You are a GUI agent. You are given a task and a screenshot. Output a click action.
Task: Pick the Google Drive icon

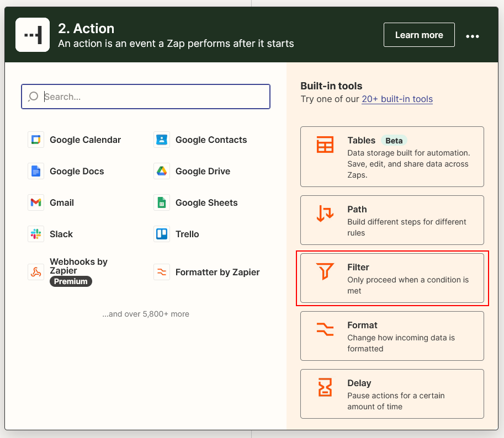click(x=162, y=171)
